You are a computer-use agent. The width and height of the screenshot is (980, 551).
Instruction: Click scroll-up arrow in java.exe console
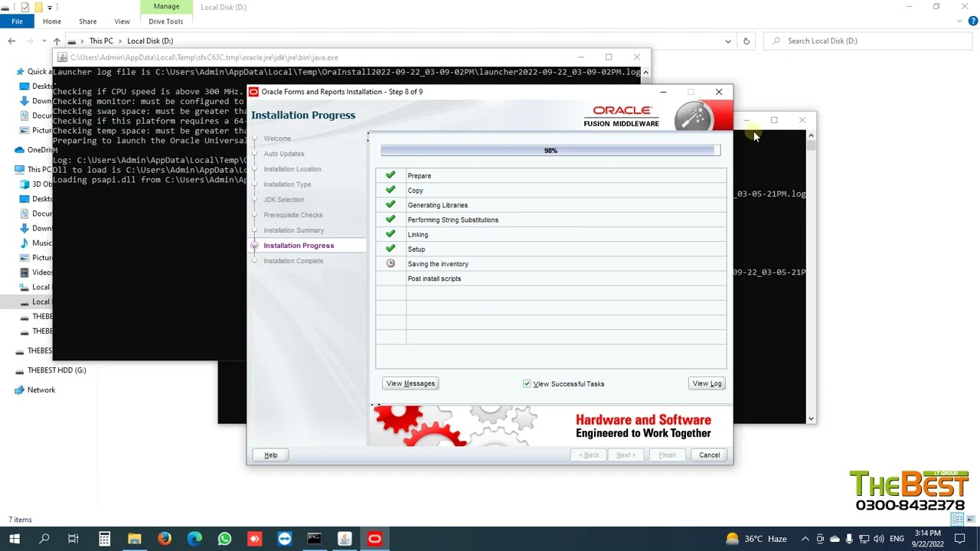(645, 73)
